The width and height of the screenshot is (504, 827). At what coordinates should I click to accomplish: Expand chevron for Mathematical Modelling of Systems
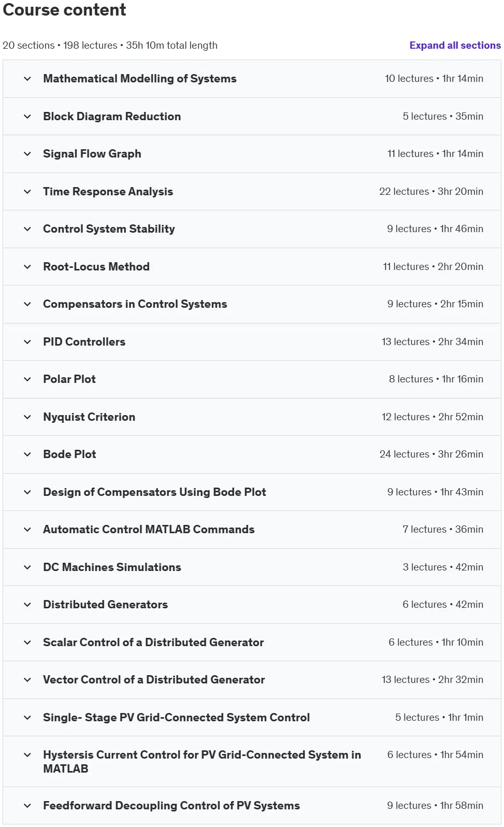27,79
